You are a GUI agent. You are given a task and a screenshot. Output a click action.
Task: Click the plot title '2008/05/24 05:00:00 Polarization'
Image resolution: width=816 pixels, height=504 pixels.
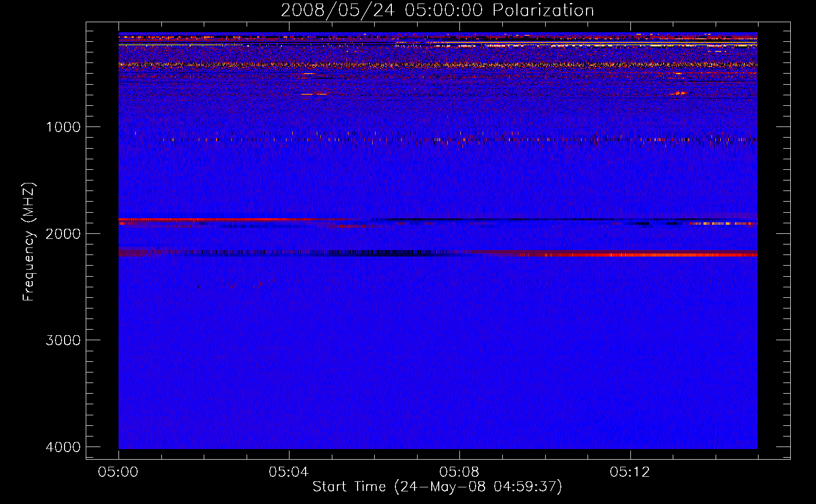[x=437, y=10]
